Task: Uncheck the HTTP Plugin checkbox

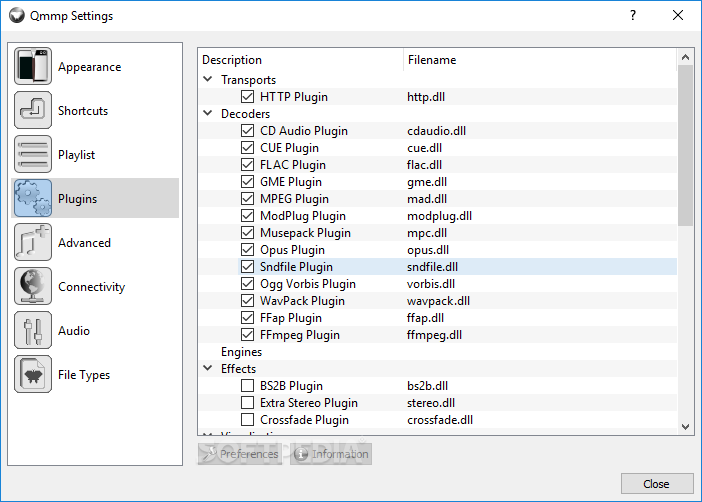Action: [247, 97]
